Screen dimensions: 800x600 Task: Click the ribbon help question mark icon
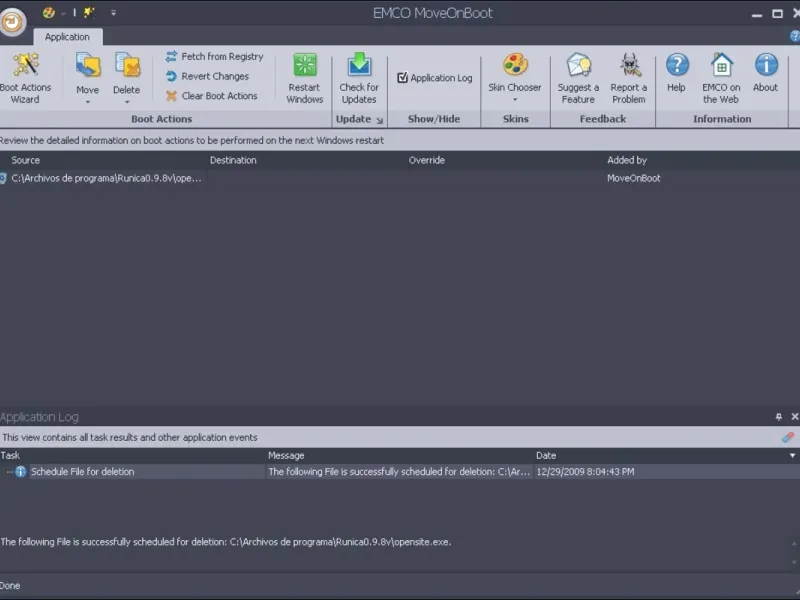(x=794, y=36)
